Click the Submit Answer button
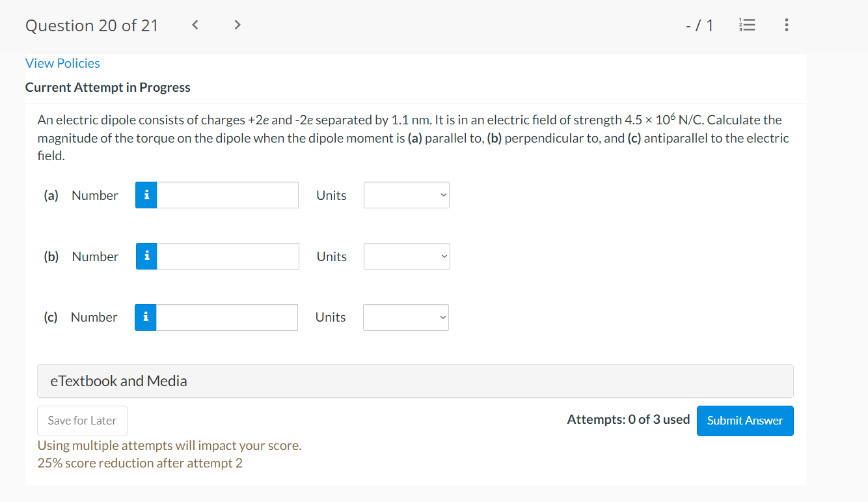This screenshot has width=868, height=502. click(745, 421)
